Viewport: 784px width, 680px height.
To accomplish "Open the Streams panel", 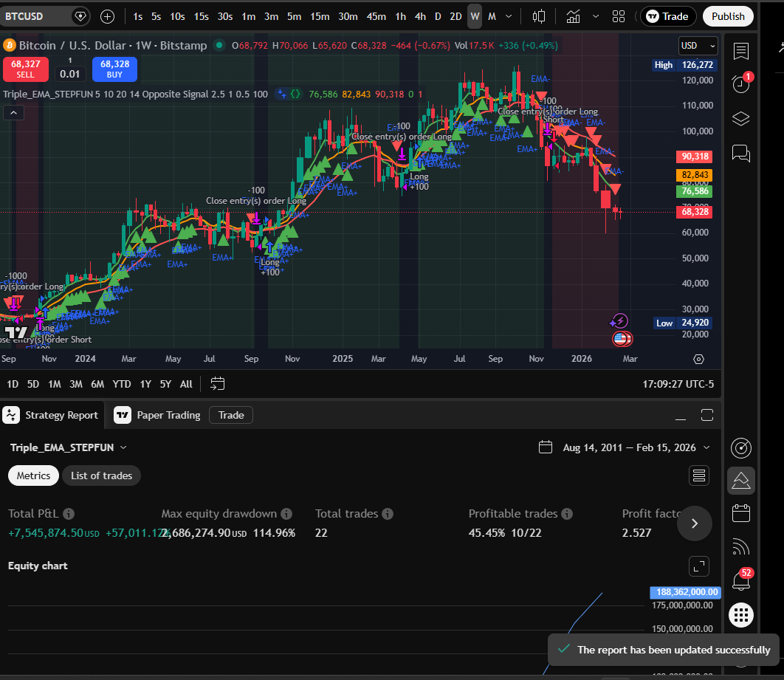I will point(741,546).
